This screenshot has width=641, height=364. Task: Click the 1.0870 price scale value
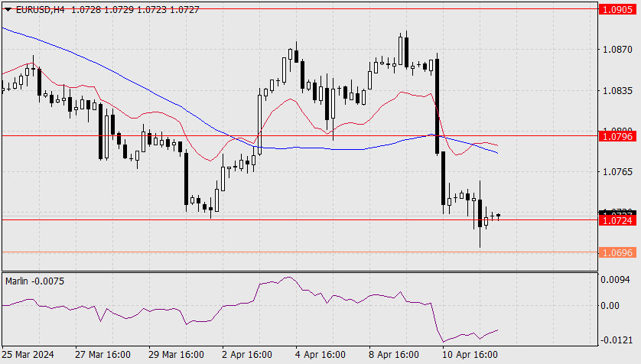point(618,50)
